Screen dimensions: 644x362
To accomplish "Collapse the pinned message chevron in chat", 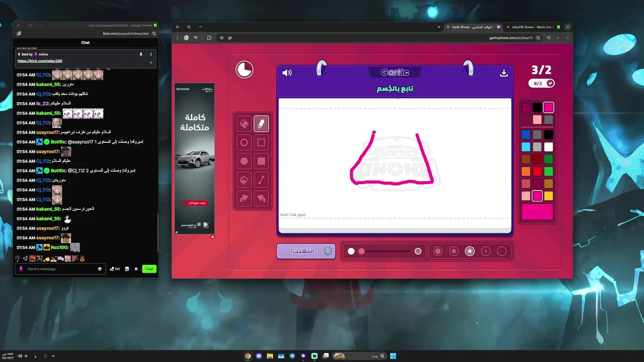I will [x=151, y=62].
